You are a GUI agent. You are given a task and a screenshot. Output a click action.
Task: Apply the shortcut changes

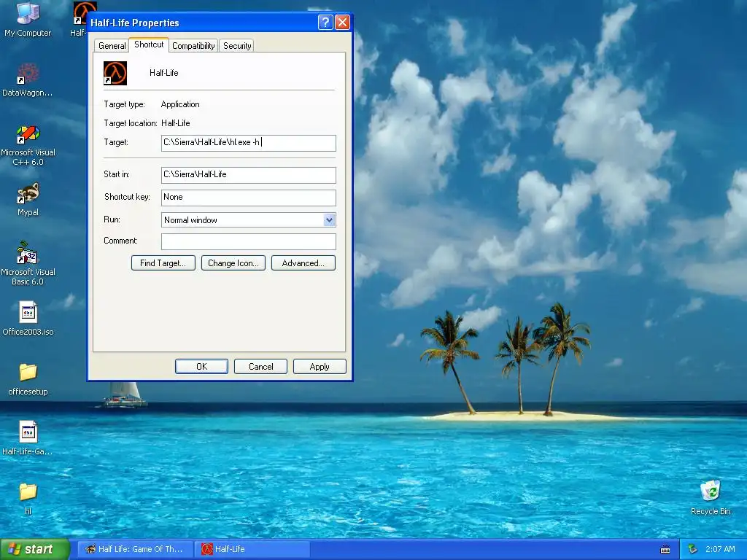pyautogui.click(x=320, y=366)
